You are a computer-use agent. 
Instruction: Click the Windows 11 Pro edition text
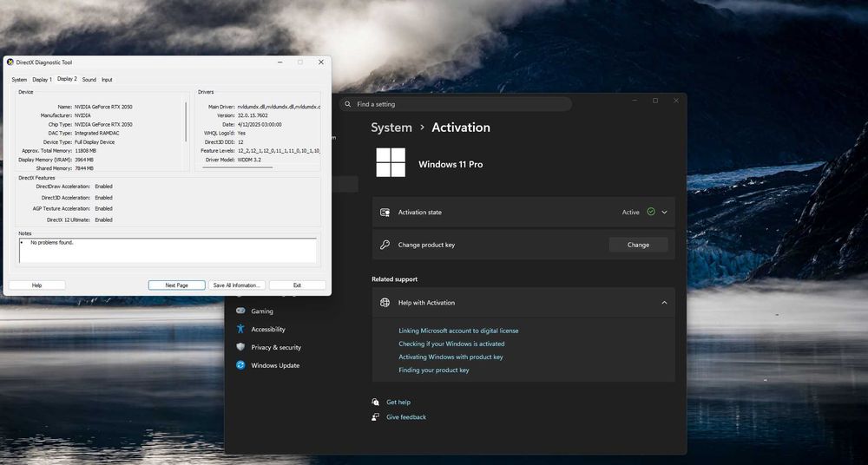[450, 165]
